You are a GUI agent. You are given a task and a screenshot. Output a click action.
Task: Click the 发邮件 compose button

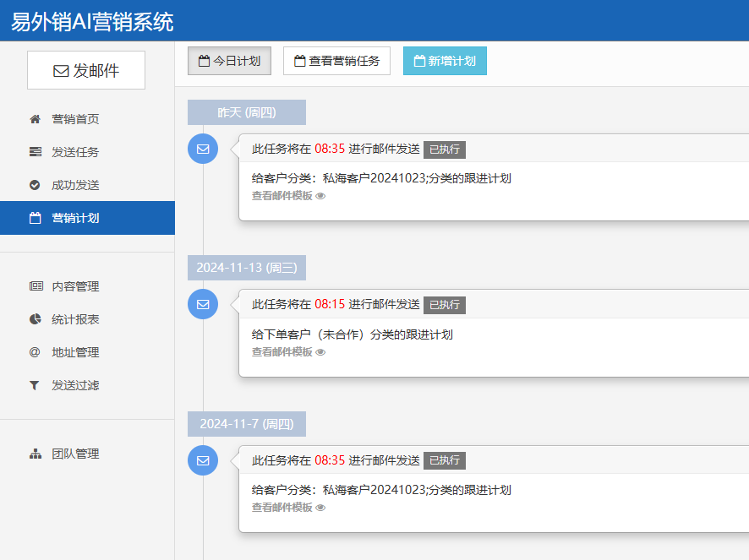click(86, 70)
